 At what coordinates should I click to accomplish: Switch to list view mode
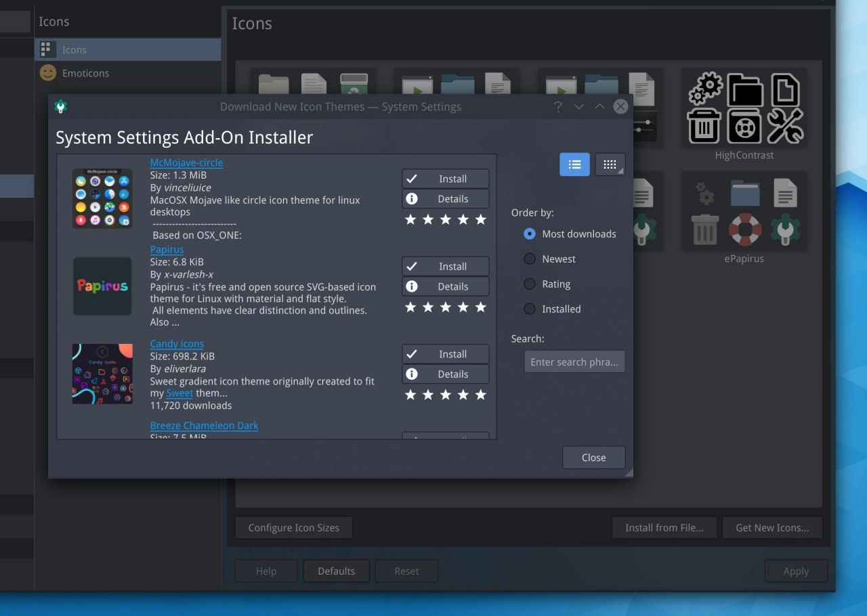pyautogui.click(x=574, y=164)
